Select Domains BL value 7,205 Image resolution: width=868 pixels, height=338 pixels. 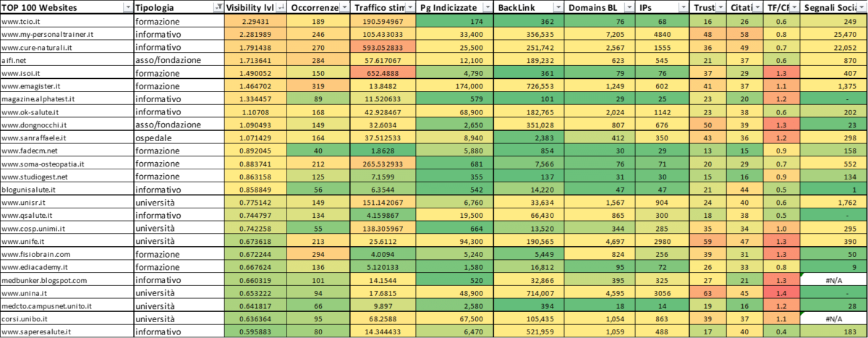click(600, 34)
